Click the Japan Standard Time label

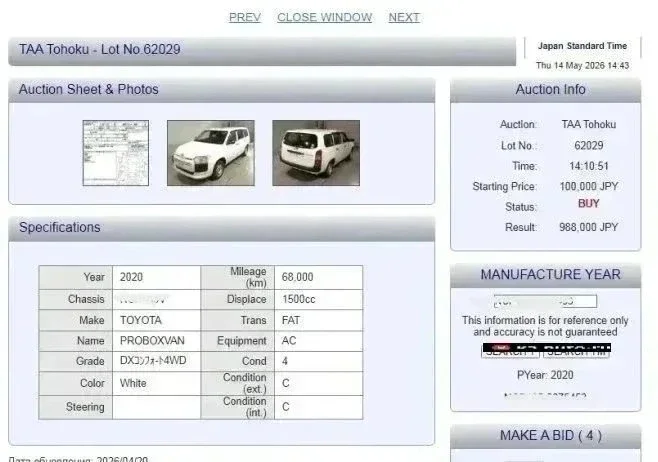[x=582, y=46]
